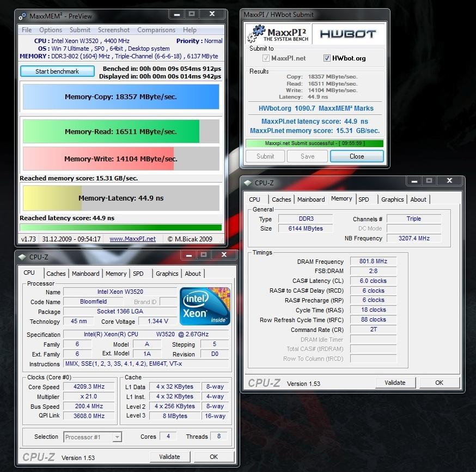Click the memory Size 6144 MBytes value
This screenshot has width=476, height=472.
pyautogui.click(x=306, y=228)
